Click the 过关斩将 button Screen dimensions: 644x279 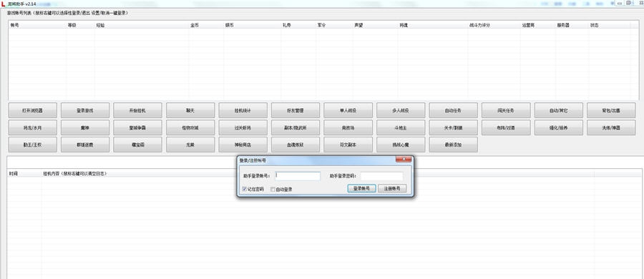tap(243, 128)
